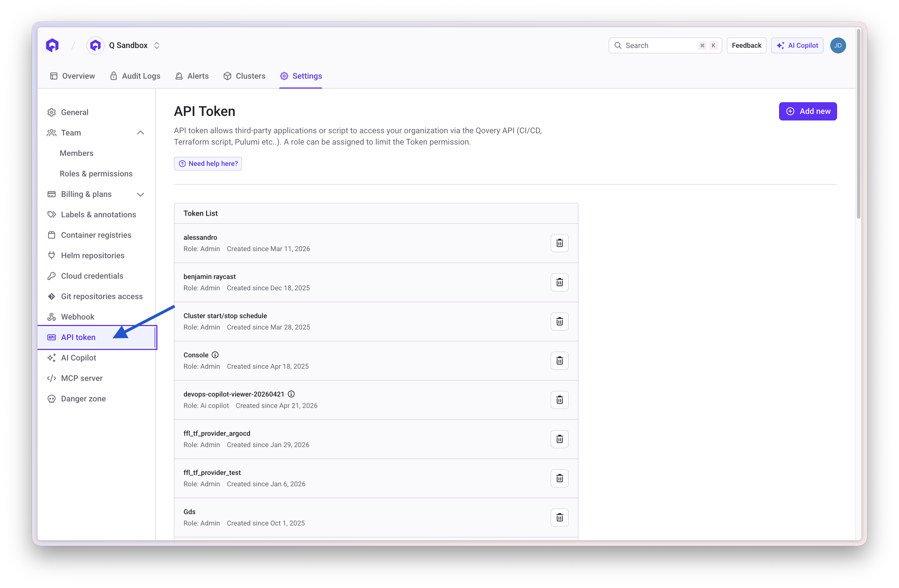This screenshot has height=588, width=899.
Task: Collapse the Team section chevron
Action: (x=140, y=133)
